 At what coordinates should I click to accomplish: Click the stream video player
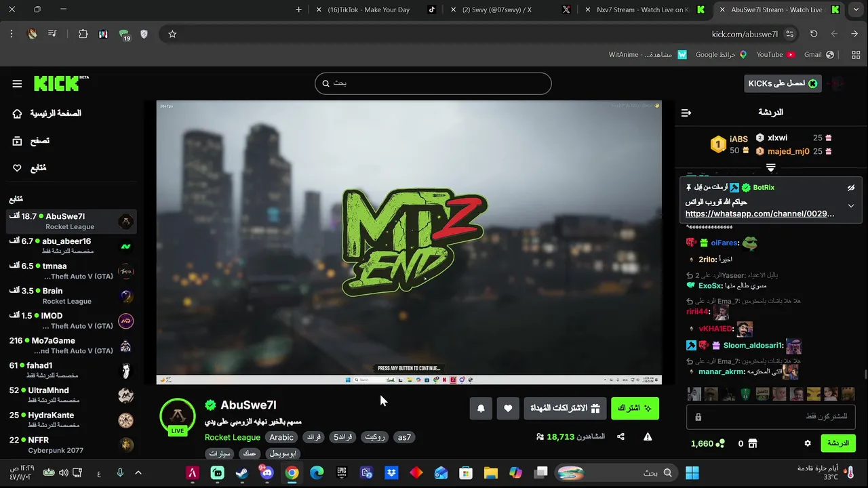click(409, 243)
